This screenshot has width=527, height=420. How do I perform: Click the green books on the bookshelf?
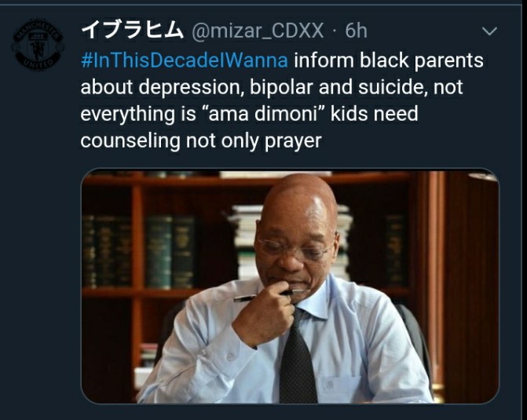coord(170,251)
